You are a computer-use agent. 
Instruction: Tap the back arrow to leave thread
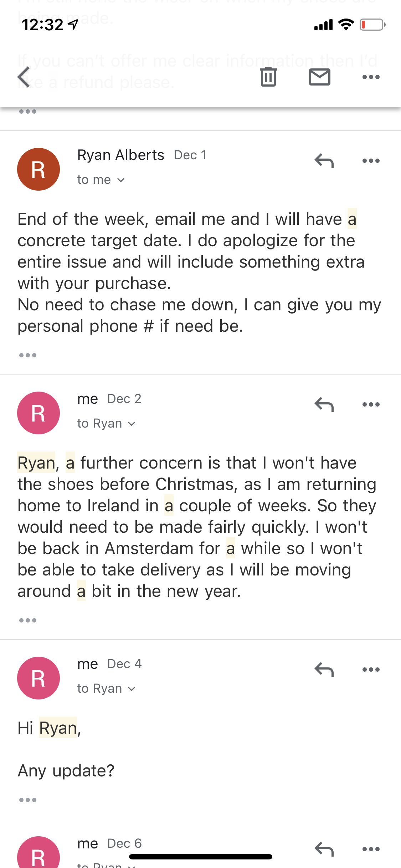[x=24, y=77]
